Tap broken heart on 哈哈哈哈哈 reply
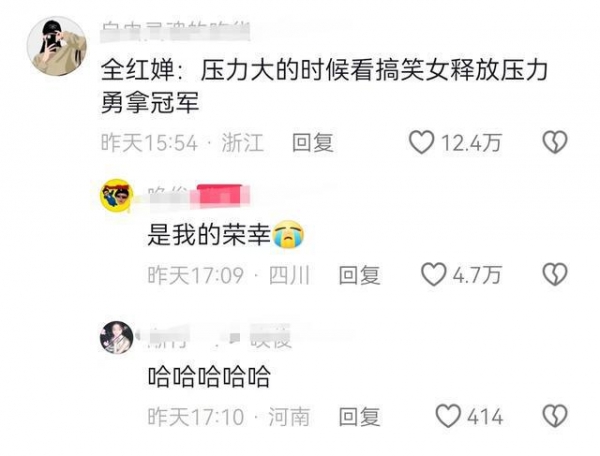 (x=555, y=416)
